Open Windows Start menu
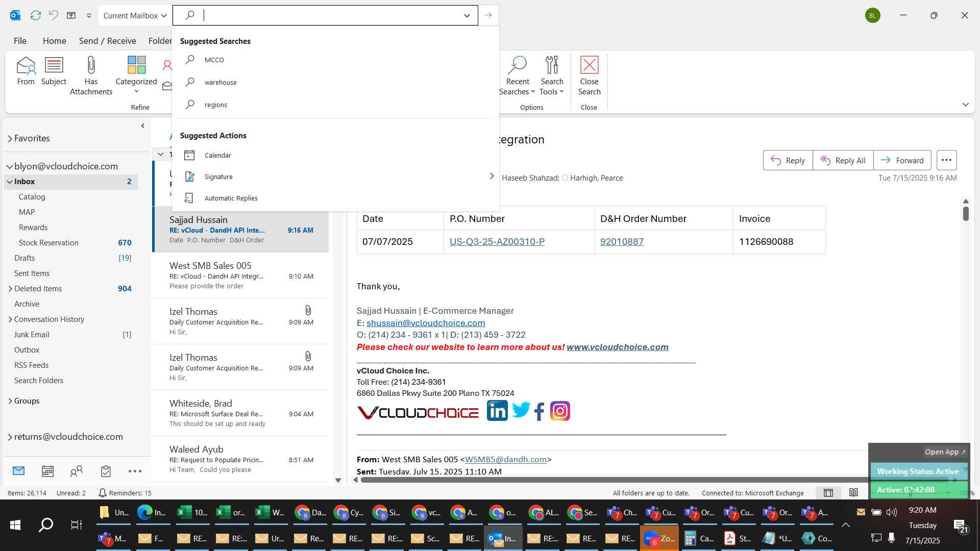 tap(15, 524)
